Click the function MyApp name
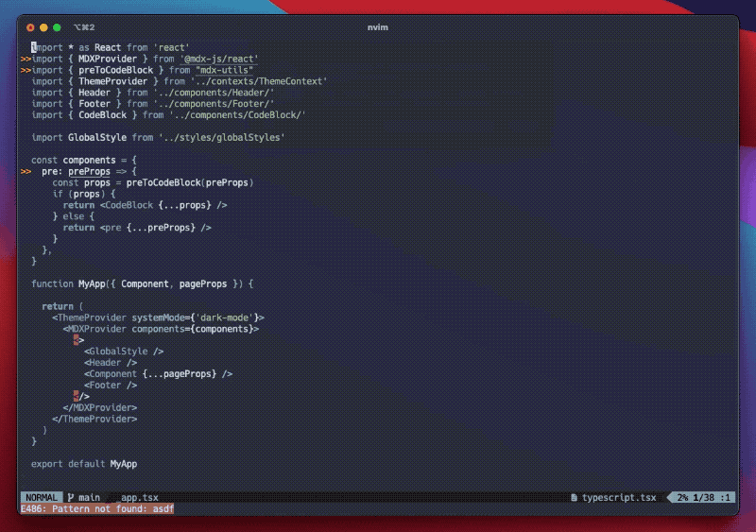This screenshot has width=756, height=532. pyautogui.click(x=92, y=284)
